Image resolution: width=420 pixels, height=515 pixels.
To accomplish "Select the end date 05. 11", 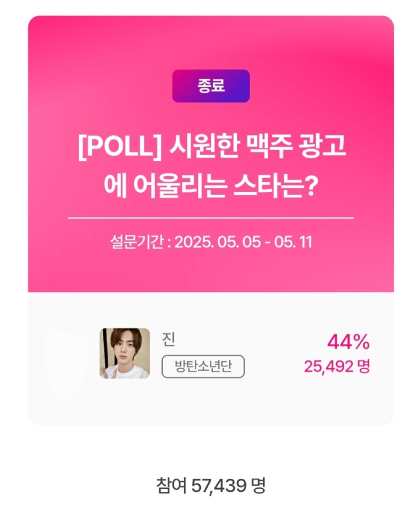I will 293,243.
